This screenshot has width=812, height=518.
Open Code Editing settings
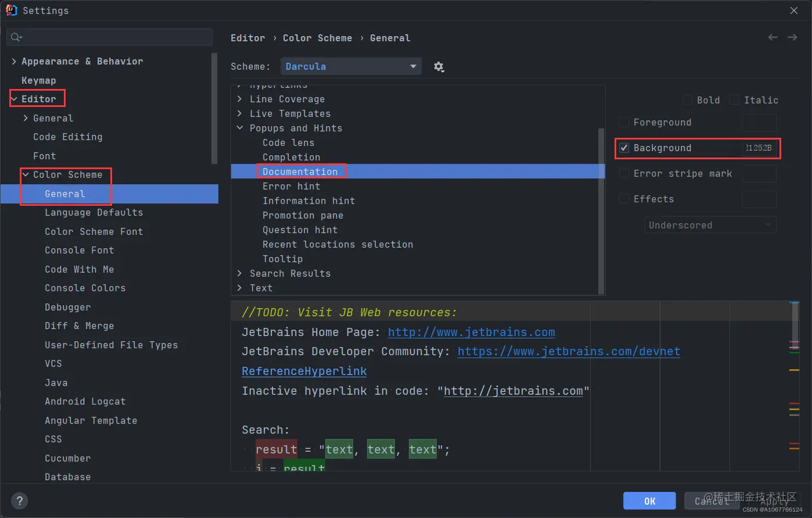(68, 137)
